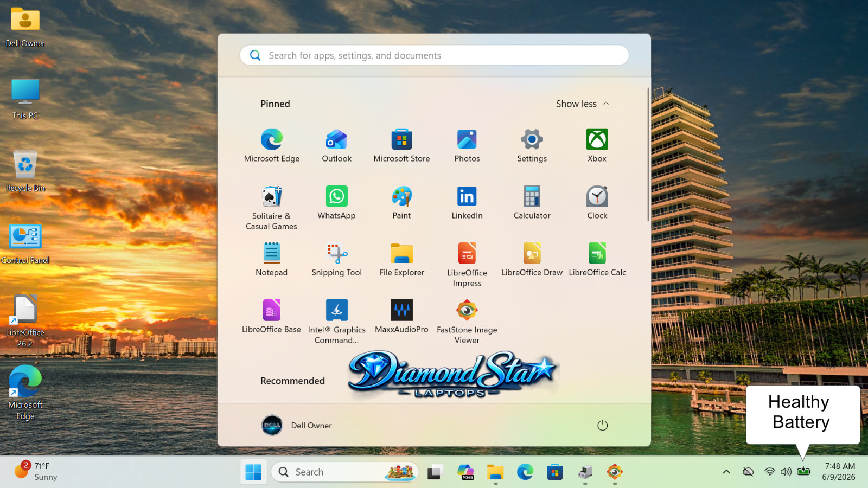The height and width of the screenshot is (488, 868).
Task: Open the LinkedIn app
Action: [x=467, y=202]
